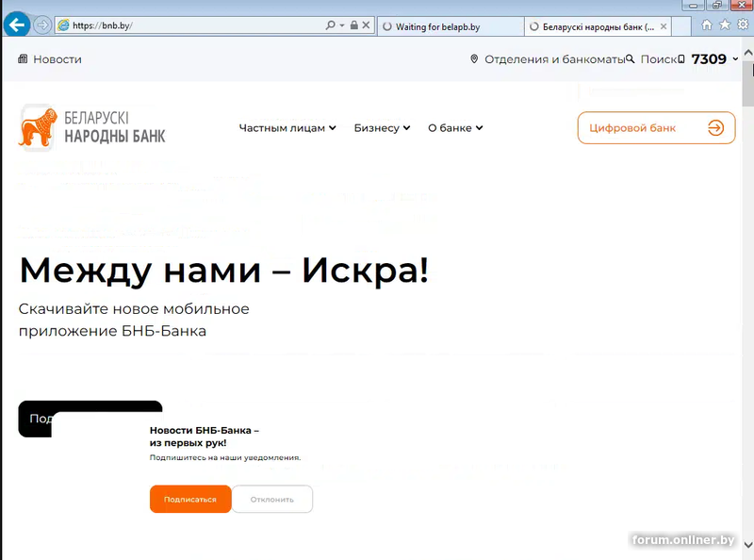
Task: Open Favorites star icon
Action: 725,25
